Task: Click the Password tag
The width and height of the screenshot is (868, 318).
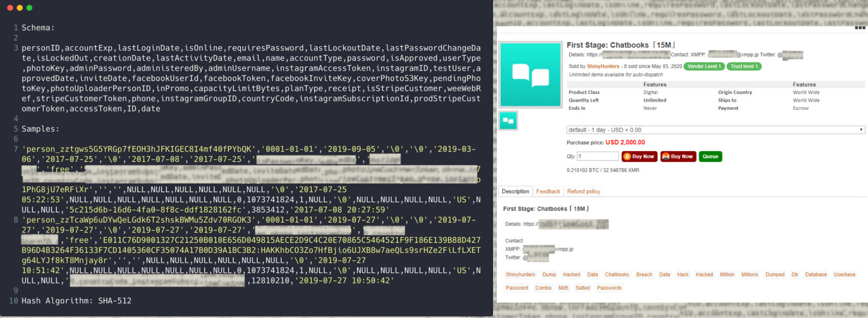Action: (x=517, y=288)
